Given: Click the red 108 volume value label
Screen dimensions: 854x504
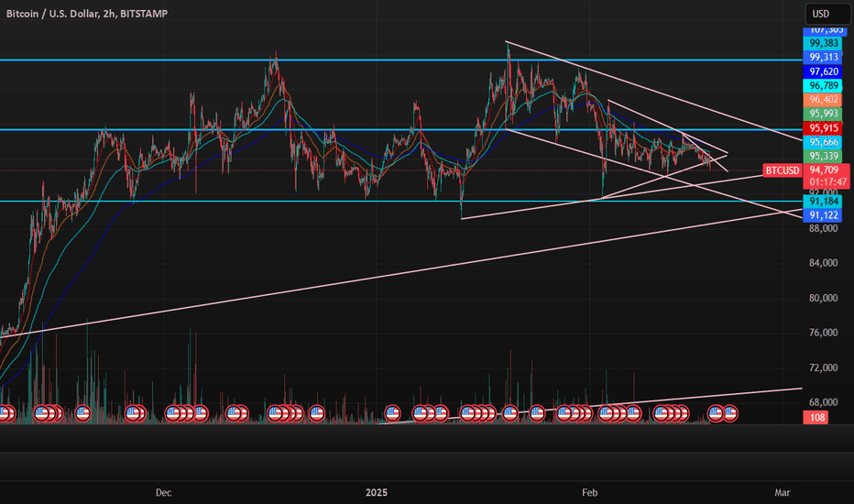Looking at the screenshot, I should click(816, 418).
